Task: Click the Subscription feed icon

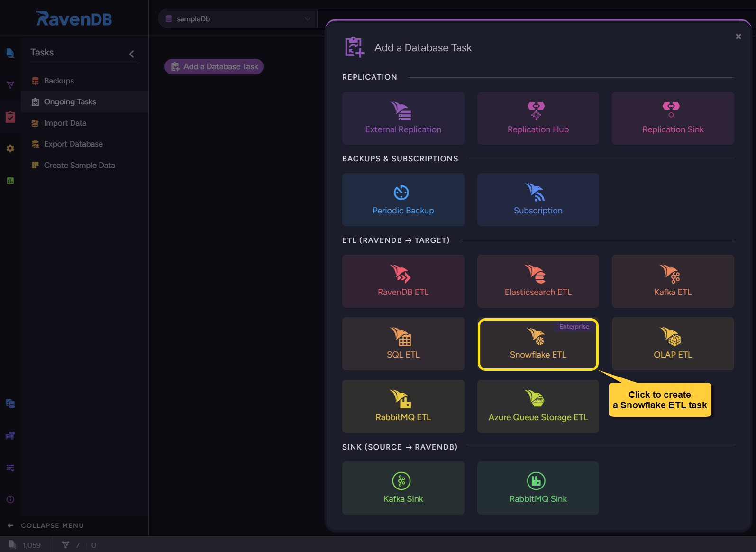Action: tap(535, 192)
